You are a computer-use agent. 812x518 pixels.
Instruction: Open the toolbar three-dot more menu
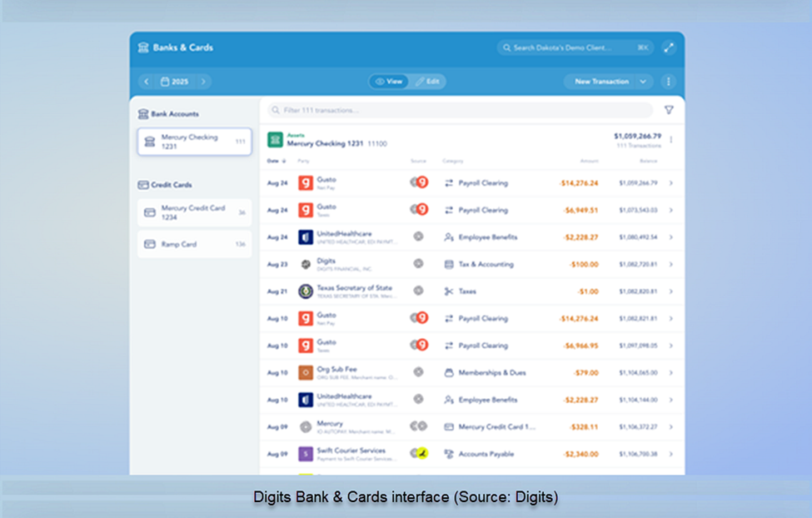[669, 82]
